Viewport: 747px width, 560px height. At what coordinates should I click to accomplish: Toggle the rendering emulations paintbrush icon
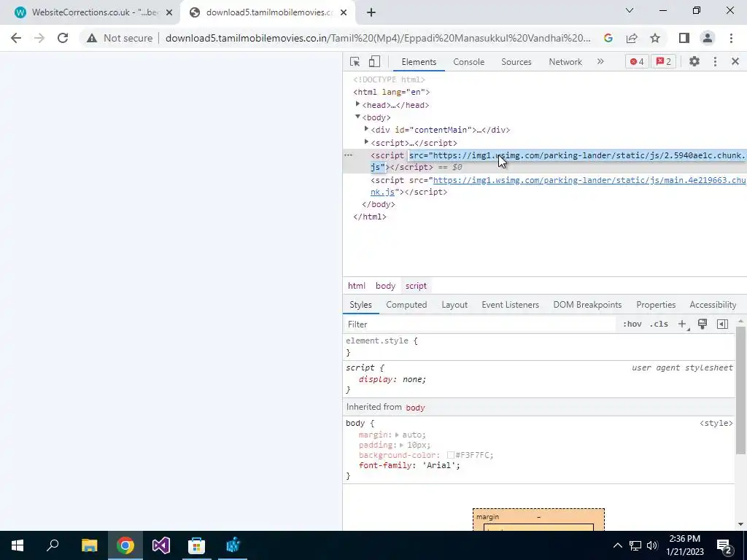703,324
